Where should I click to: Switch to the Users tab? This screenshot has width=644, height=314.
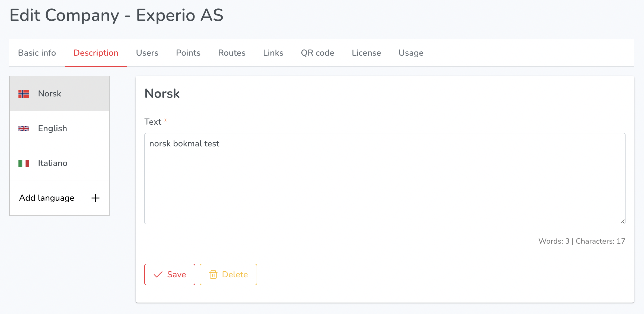(x=147, y=53)
